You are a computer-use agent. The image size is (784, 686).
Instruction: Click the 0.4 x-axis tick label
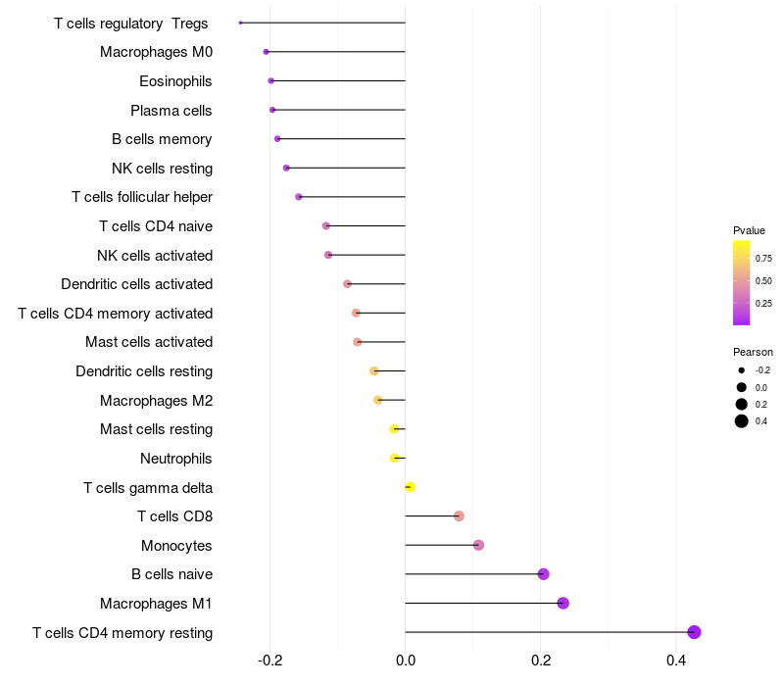[x=676, y=661]
